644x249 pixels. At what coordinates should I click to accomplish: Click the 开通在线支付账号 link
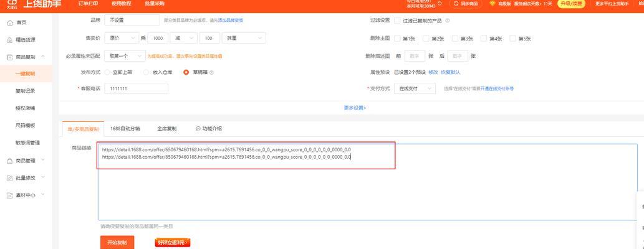497,88
